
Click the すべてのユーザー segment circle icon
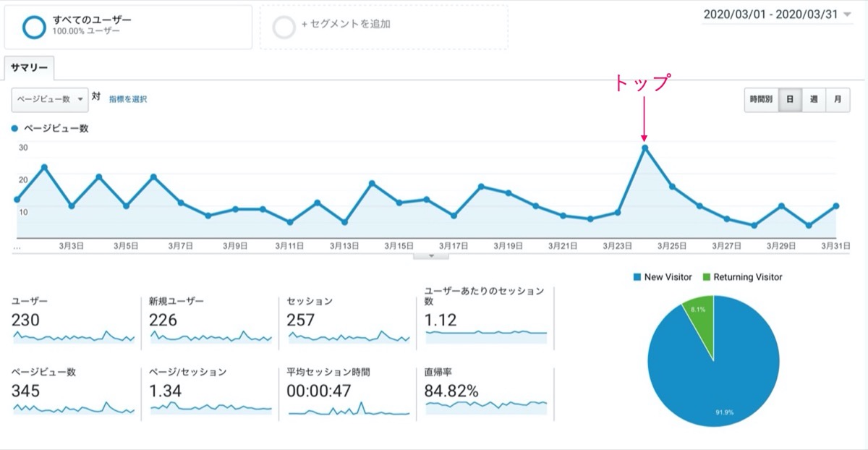click(x=34, y=27)
